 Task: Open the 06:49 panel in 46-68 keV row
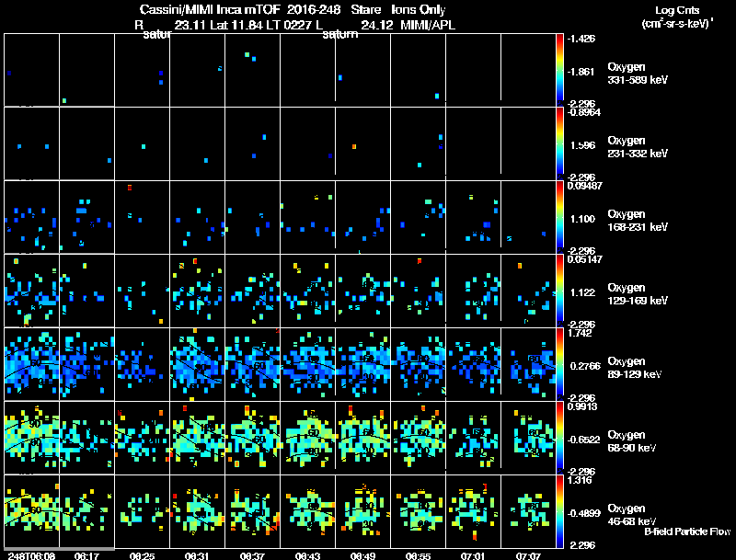pyautogui.click(x=362, y=511)
